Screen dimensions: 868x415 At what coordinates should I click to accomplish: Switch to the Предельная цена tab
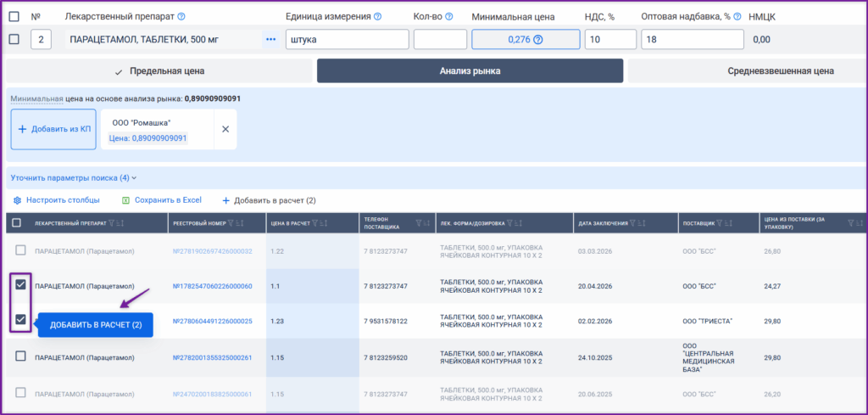pos(159,71)
